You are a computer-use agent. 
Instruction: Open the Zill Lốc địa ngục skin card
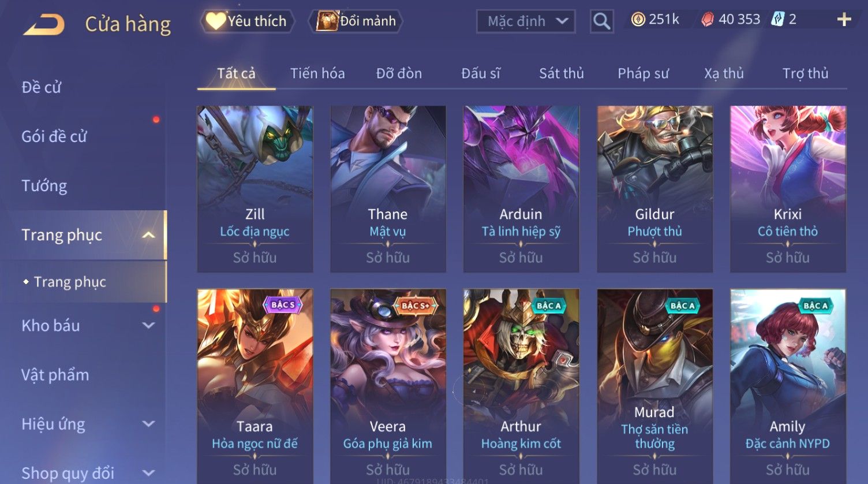[x=255, y=189]
